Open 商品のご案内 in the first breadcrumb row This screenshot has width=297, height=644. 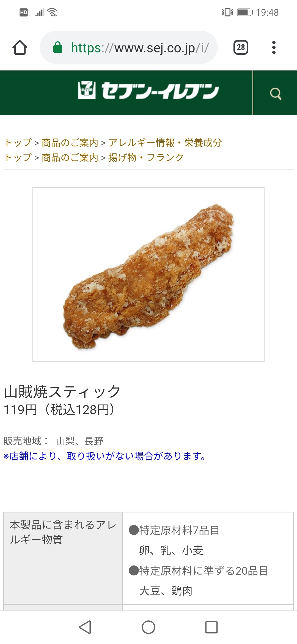coord(70,143)
